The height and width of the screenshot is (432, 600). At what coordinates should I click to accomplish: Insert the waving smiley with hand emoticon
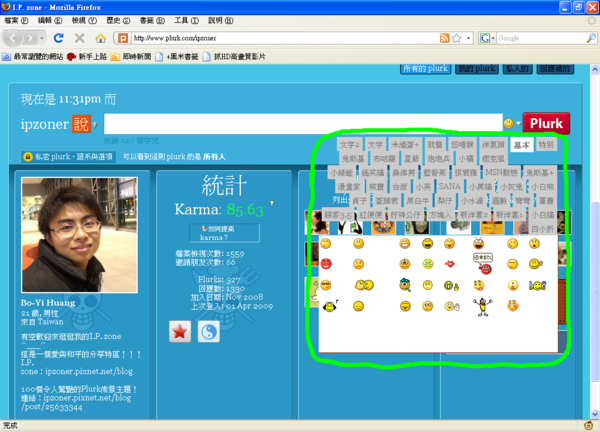pos(452,306)
